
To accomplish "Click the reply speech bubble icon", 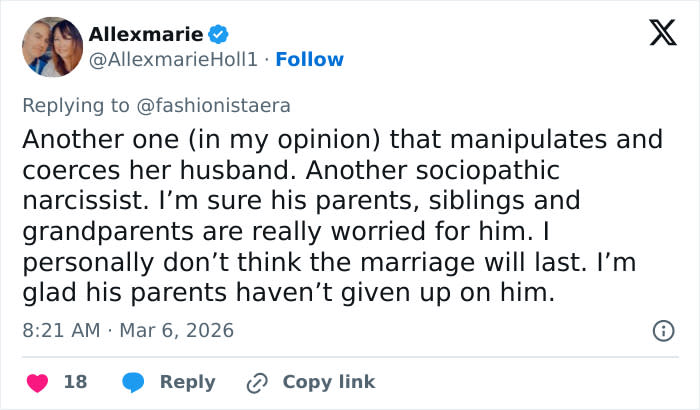I will (x=134, y=382).
